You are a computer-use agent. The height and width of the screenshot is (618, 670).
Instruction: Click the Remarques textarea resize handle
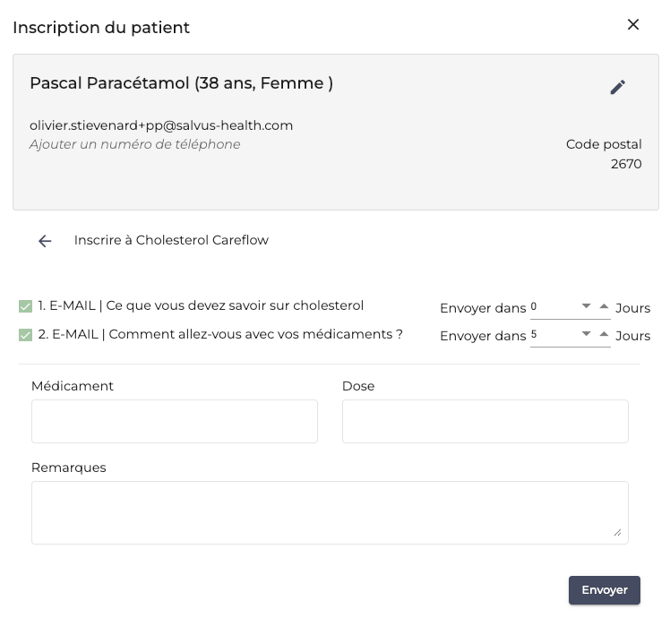tap(618, 533)
